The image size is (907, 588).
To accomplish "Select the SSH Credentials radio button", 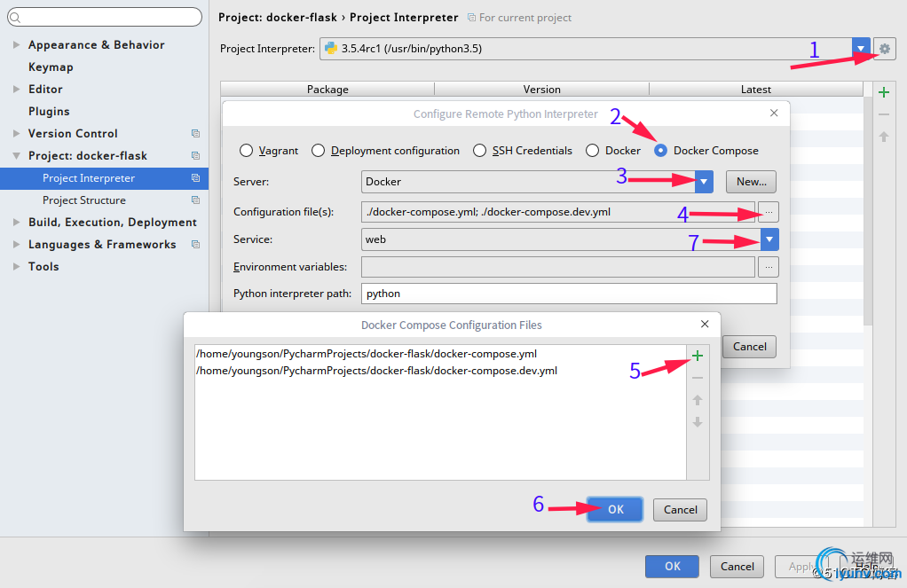I will [x=479, y=150].
